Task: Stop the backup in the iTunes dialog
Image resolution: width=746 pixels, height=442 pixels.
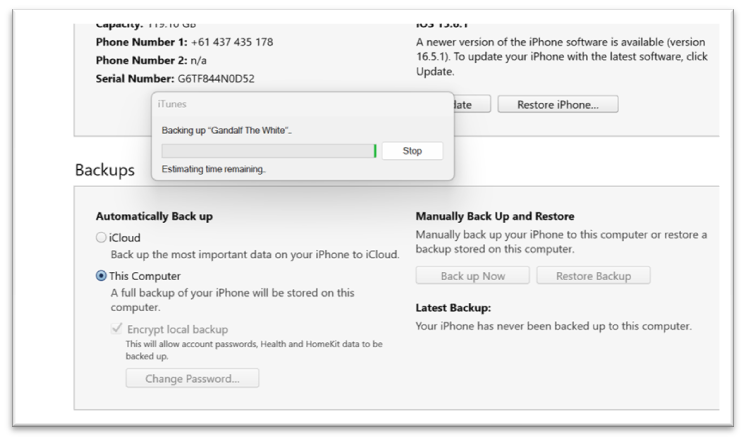Action: pyautogui.click(x=412, y=151)
